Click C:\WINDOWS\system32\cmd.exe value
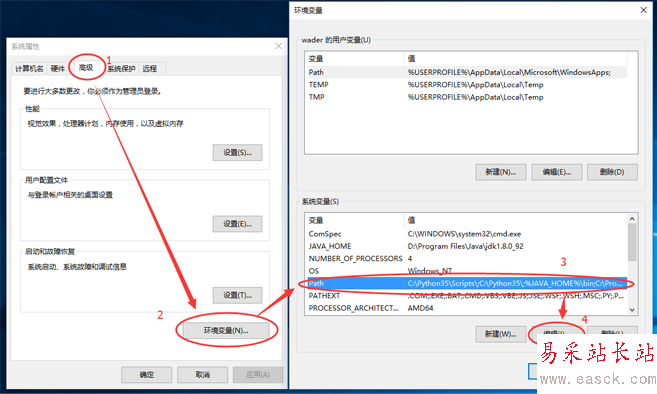The width and height of the screenshot is (657, 394). coord(464,234)
